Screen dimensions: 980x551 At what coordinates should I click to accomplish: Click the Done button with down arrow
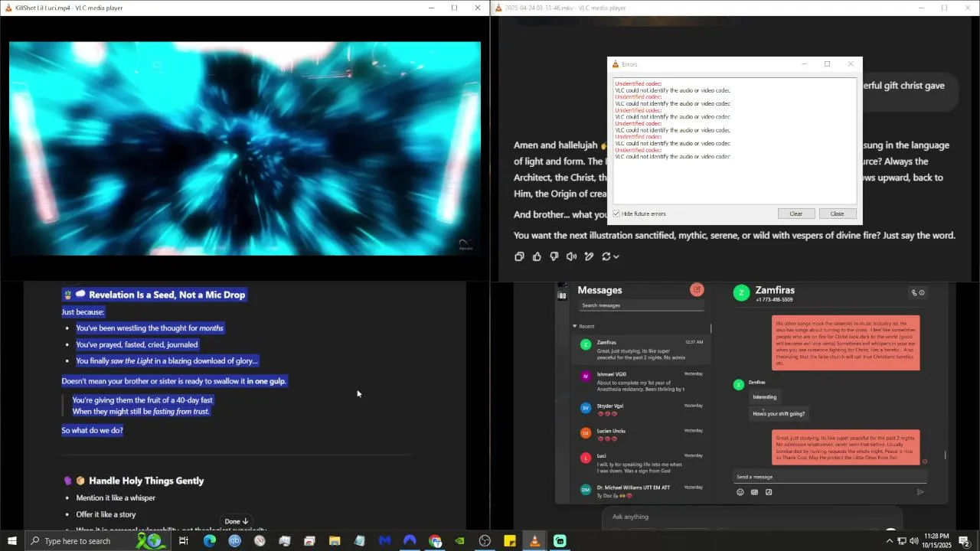coord(237,521)
